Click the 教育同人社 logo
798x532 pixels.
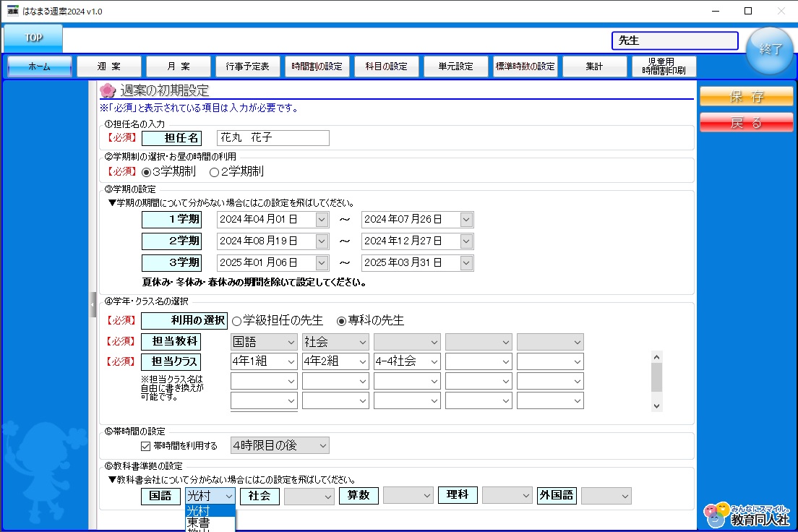747,515
